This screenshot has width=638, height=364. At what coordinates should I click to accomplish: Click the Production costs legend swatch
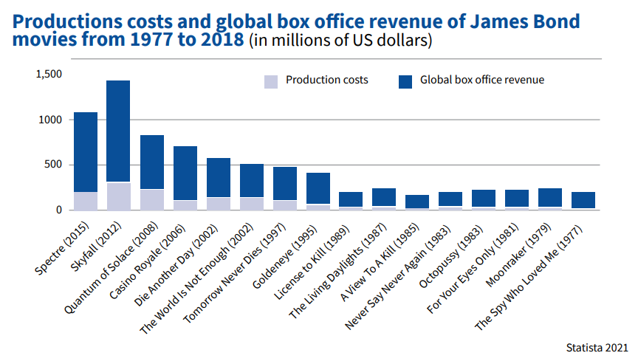[271, 82]
